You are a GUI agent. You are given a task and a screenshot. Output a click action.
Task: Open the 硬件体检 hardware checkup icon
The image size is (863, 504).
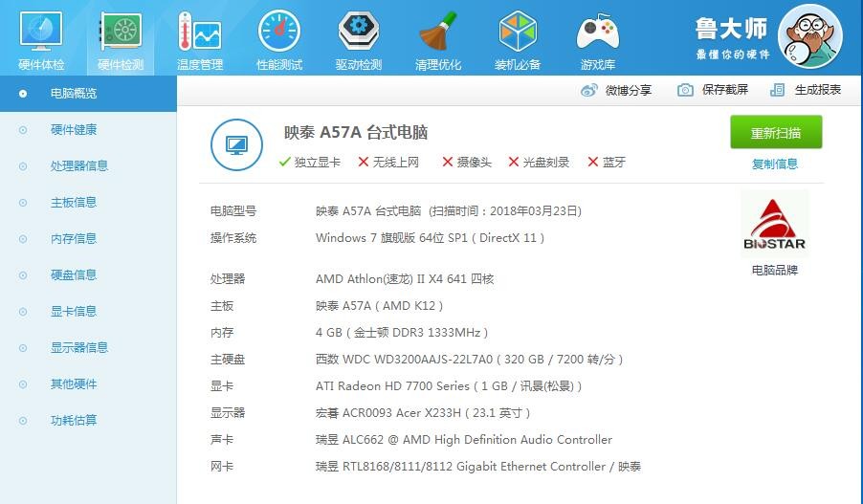(x=41, y=32)
